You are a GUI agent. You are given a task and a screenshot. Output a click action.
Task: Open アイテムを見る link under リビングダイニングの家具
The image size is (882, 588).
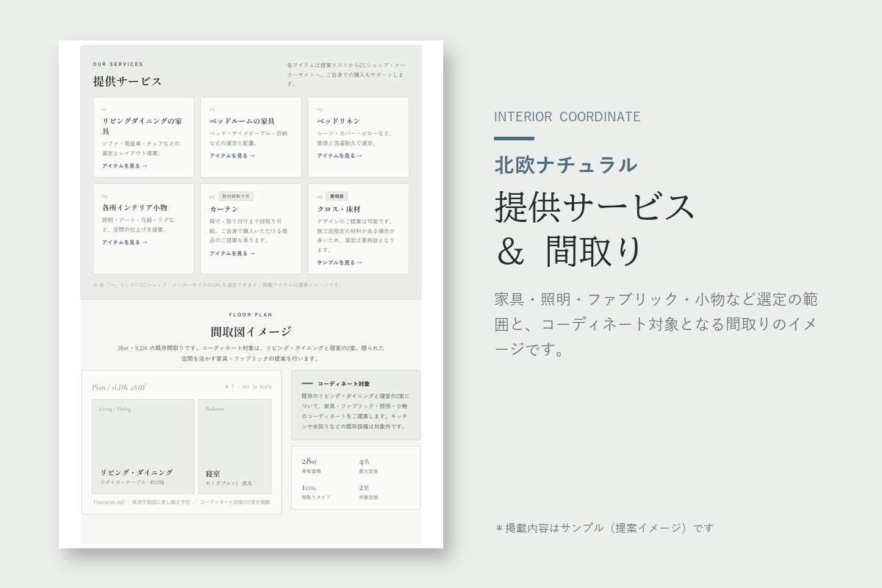tap(124, 166)
